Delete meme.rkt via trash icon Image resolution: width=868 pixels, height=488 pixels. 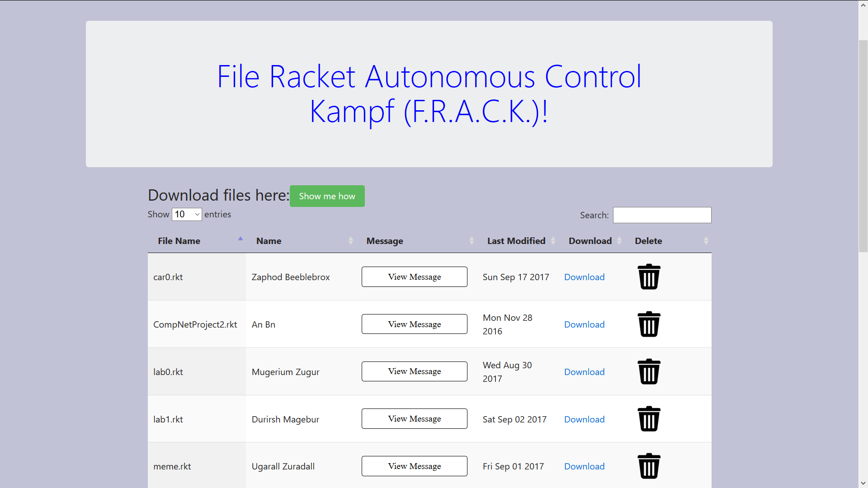click(649, 466)
